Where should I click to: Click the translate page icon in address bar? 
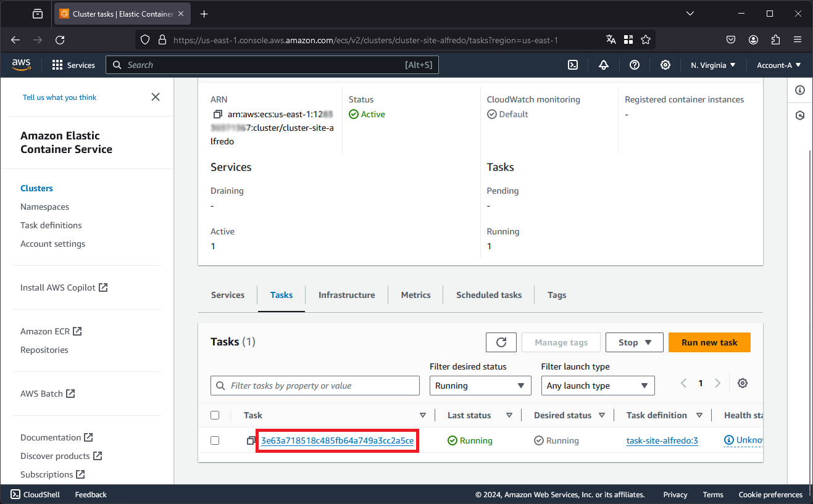click(611, 39)
